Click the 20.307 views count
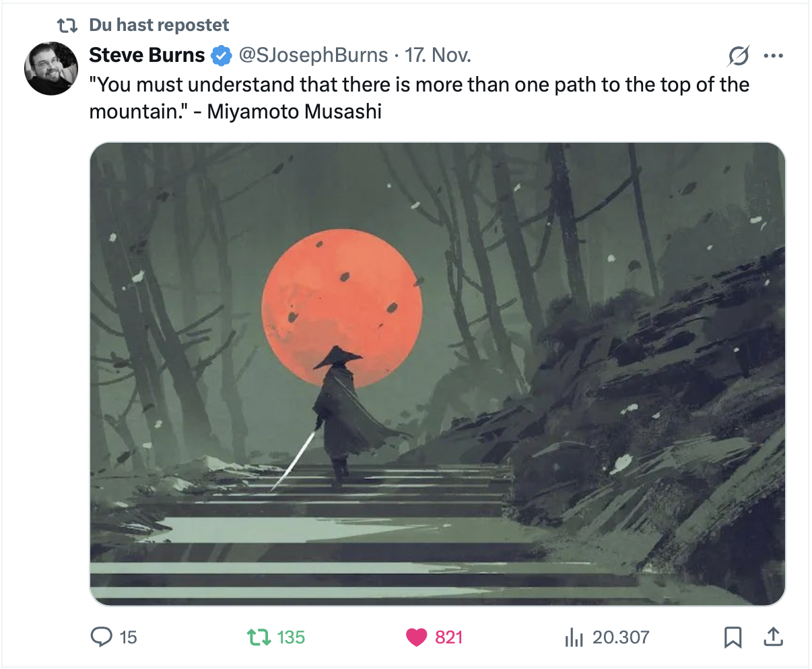Viewport: 812px width, 669px height. [621, 637]
